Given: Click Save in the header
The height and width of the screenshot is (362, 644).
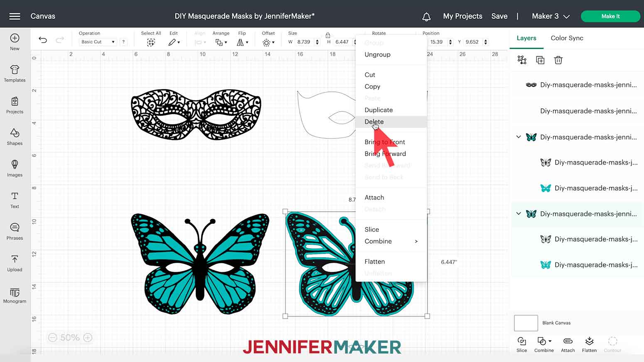Looking at the screenshot, I should [499, 16].
